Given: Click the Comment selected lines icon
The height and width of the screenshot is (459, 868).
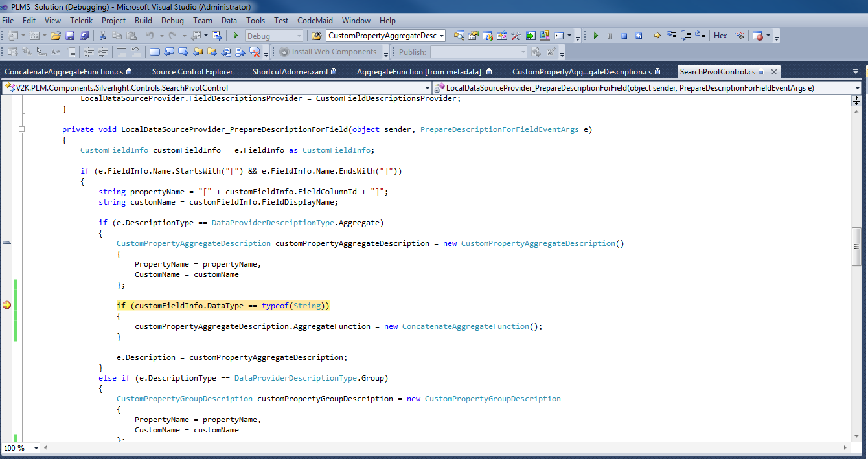Looking at the screenshot, I should (x=121, y=52).
